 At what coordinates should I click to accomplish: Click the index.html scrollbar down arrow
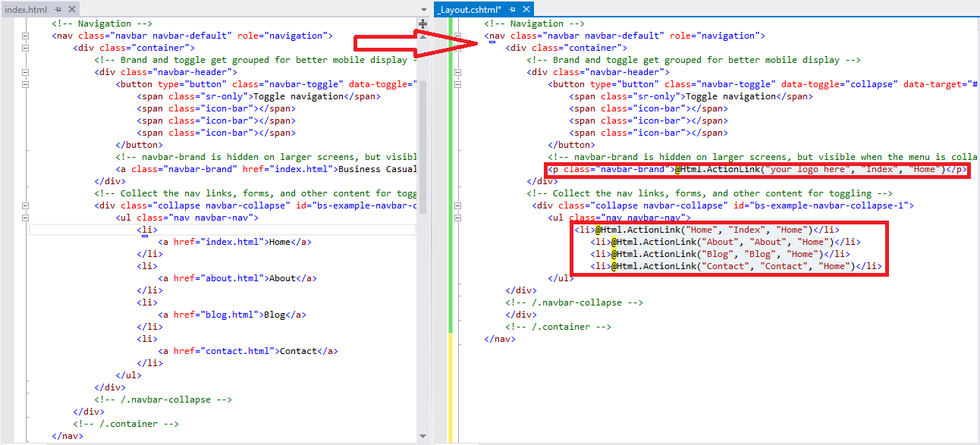[423, 435]
